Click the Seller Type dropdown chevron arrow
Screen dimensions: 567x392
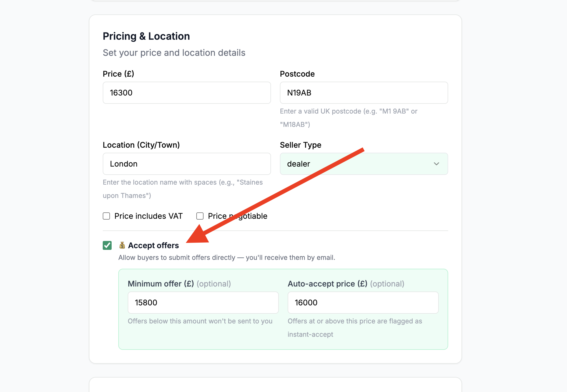(x=436, y=164)
